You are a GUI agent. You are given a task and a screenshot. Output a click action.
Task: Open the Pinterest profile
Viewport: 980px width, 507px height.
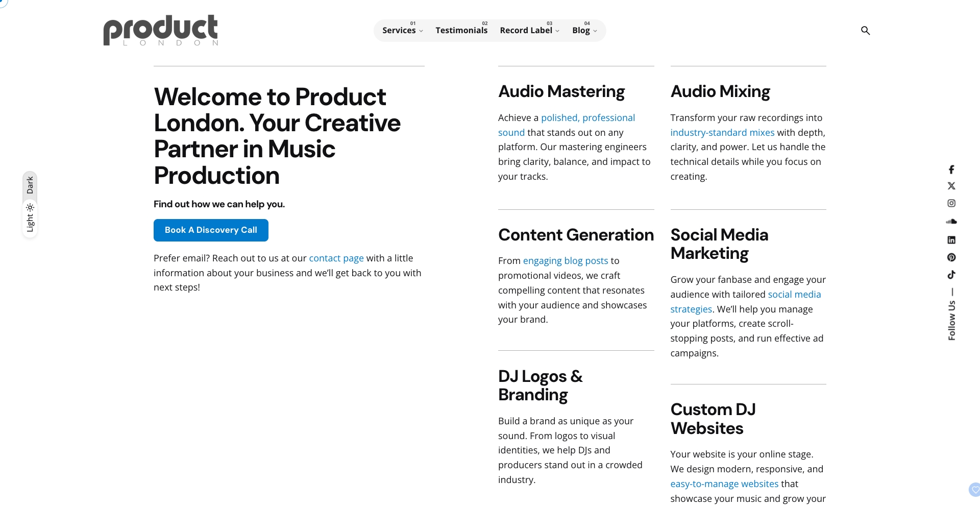pos(951,257)
